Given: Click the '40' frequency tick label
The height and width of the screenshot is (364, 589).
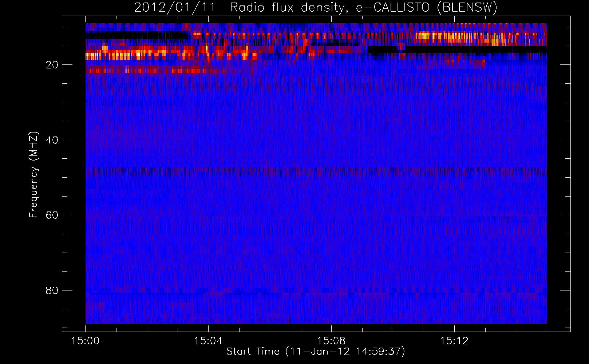Looking at the screenshot, I should coord(52,140).
